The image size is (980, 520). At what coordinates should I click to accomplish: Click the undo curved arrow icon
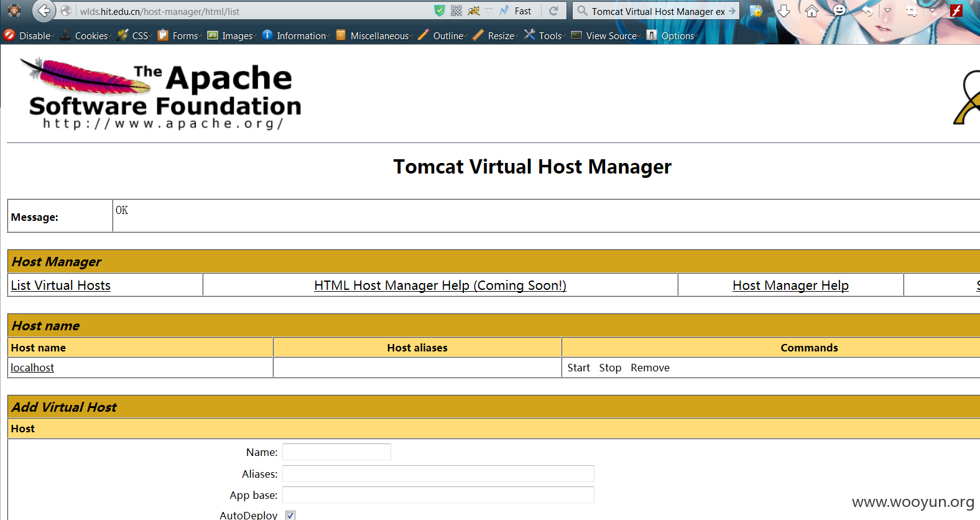coord(867,11)
